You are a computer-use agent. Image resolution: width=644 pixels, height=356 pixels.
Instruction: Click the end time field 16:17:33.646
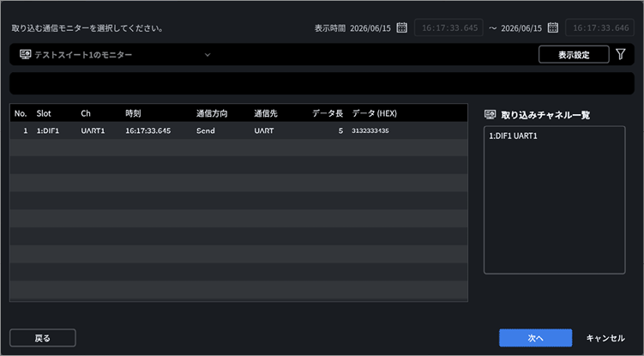click(x=600, y=28)
